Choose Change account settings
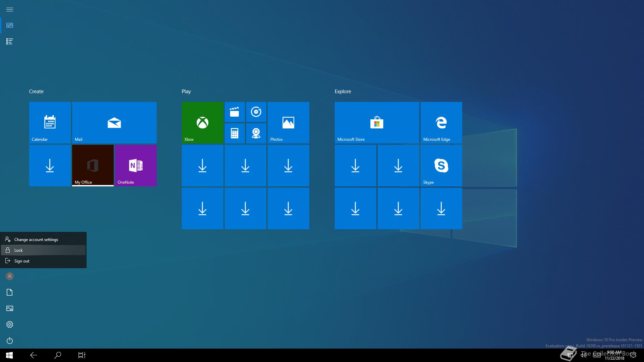The height and width of the screenshot is (362, 644). pos(43,240)
